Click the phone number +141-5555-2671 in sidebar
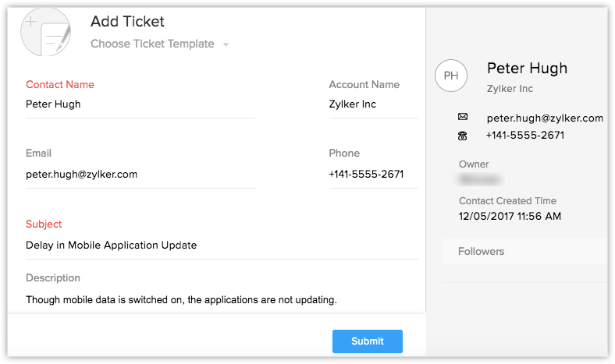This screenshot has width=615, height=364. 524,136
